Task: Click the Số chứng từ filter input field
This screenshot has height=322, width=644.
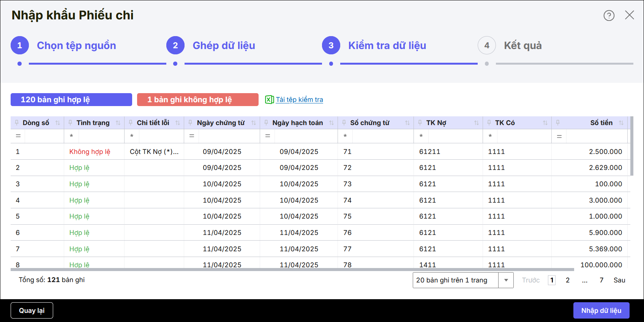Action: pyautogui.click(x=383, y=136)
